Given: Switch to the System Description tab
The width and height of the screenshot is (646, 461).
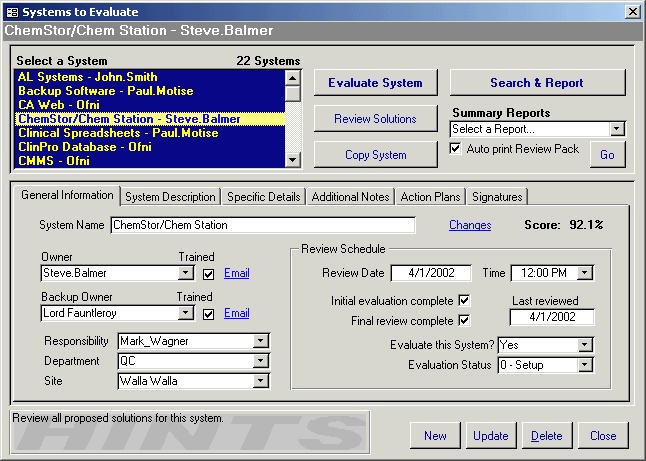Looking at the screenshot, I should point(170,197).
